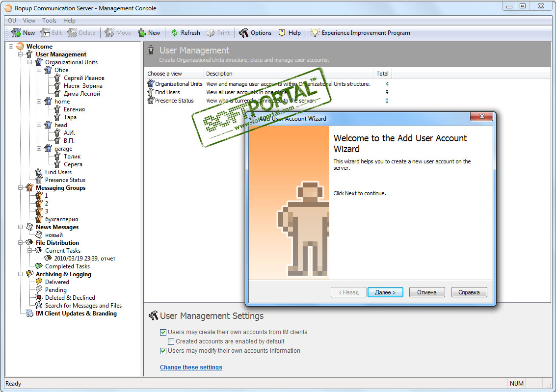Select the Organizational Units row icon in list

[151, 84]
